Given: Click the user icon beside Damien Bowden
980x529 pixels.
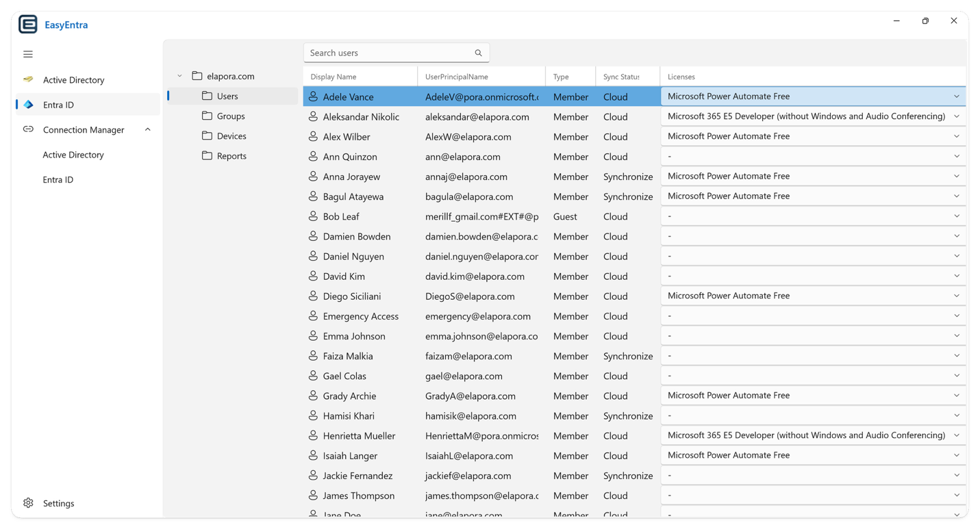Looking at the screenshot, I should [313, 235].
